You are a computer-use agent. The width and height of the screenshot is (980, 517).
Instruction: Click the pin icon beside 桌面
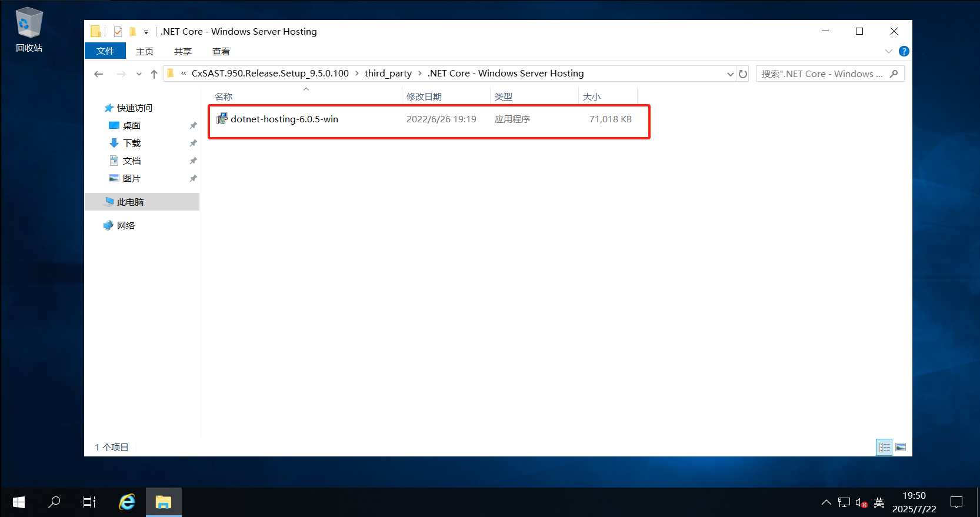tap(193, 125)
